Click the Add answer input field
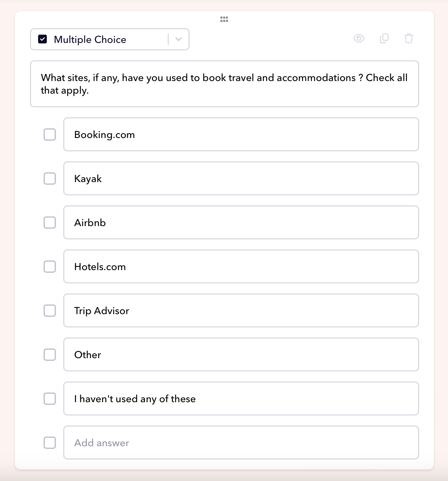The width and height of the screenshot is (448, 481). 241,443
